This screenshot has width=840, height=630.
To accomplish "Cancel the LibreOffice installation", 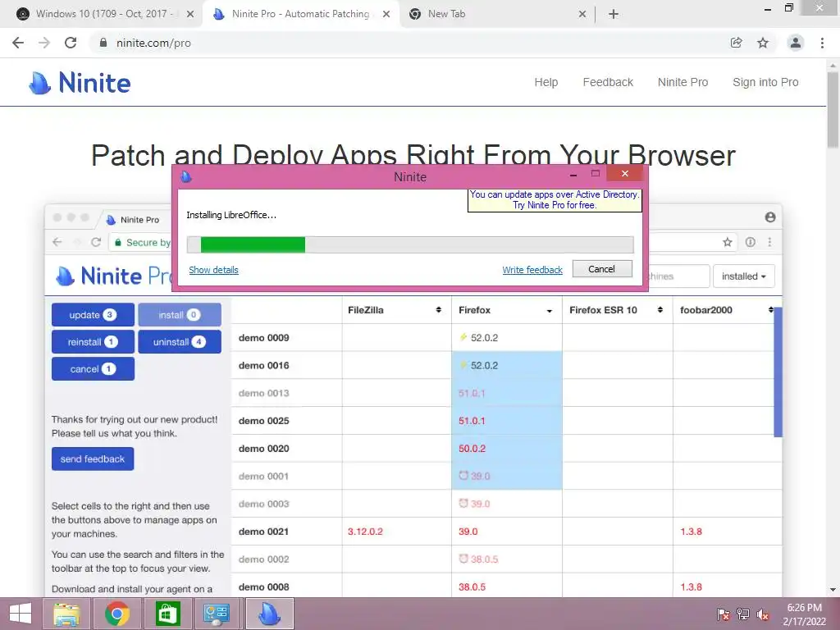I will 602,269.
